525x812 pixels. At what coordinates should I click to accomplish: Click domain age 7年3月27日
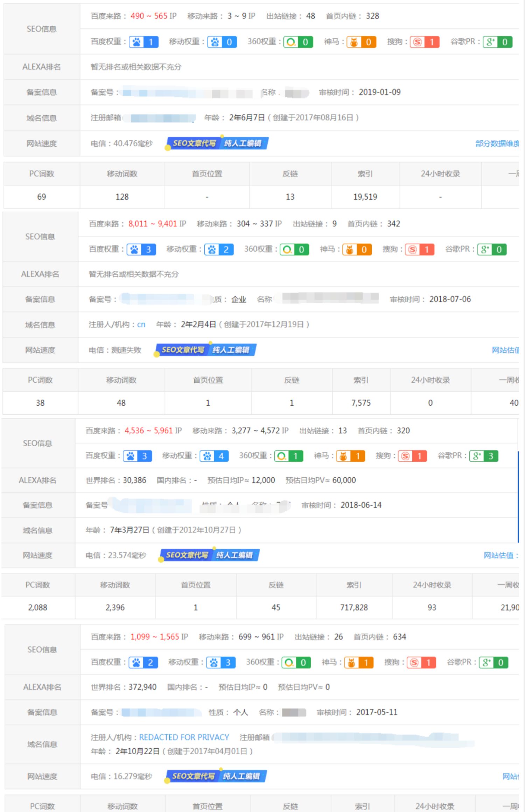(129, 530)
